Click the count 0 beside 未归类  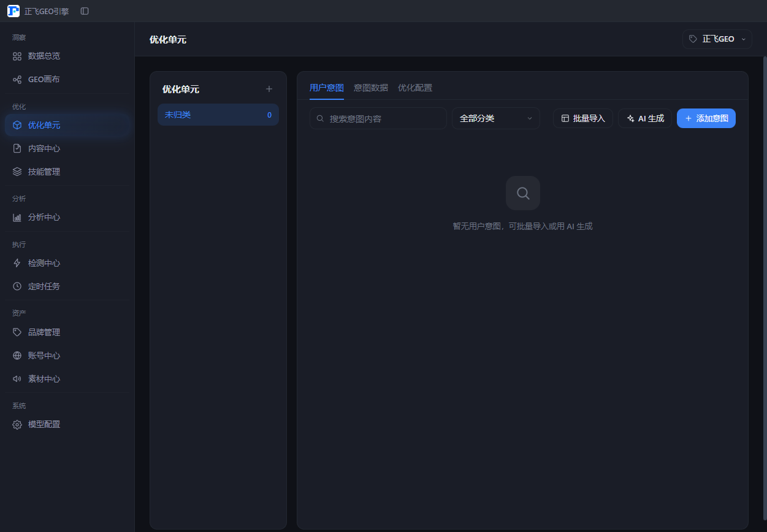[269, 115]
